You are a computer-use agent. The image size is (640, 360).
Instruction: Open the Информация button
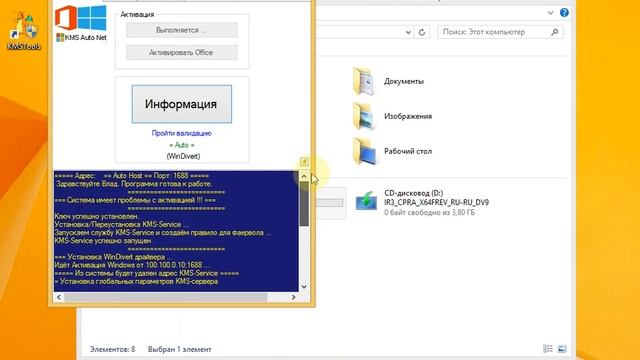pos(182,104)
